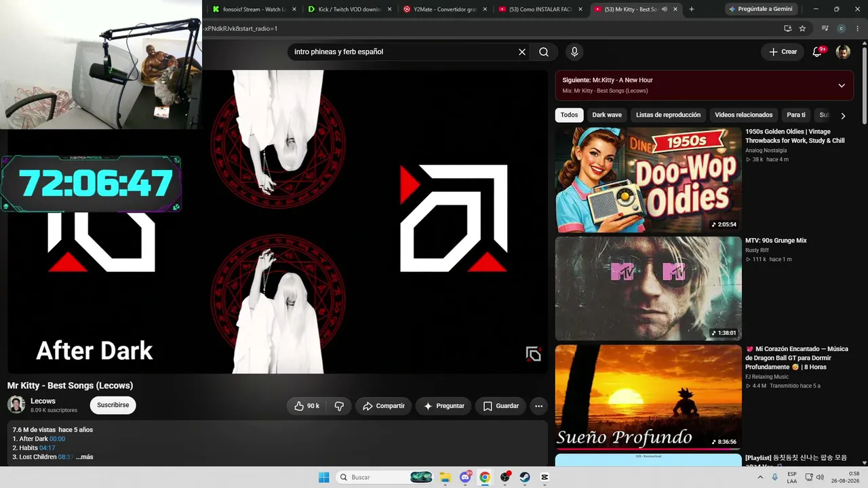Open Lecows channel avatar
Image resolution: width=868 pixels, height=488 pixels.
[16, 405]
